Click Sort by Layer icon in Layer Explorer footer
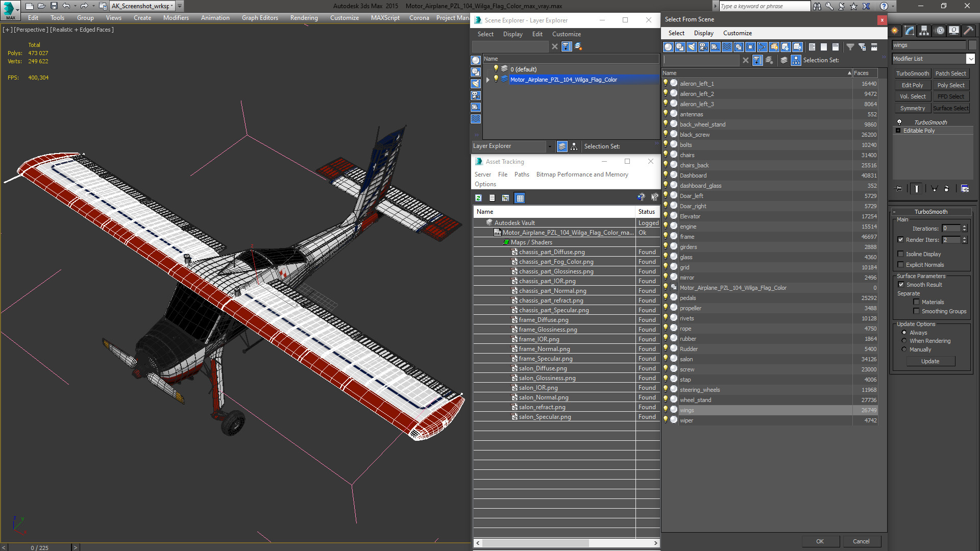Viewport: 980px width, 551px height. 562,146
